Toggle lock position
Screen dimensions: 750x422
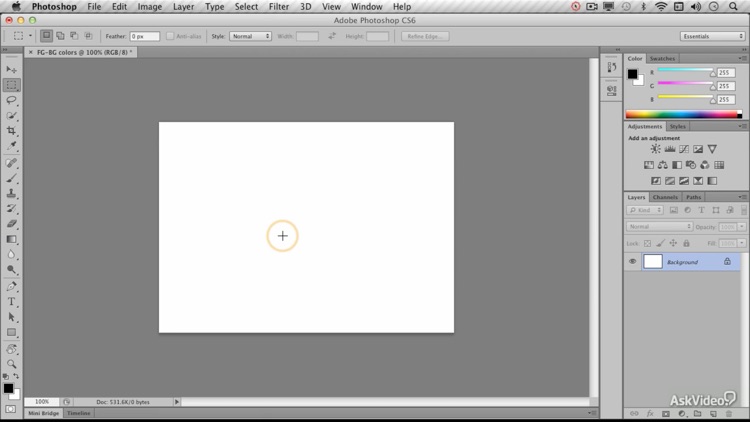pyautogui.click(x=673, y=244)
